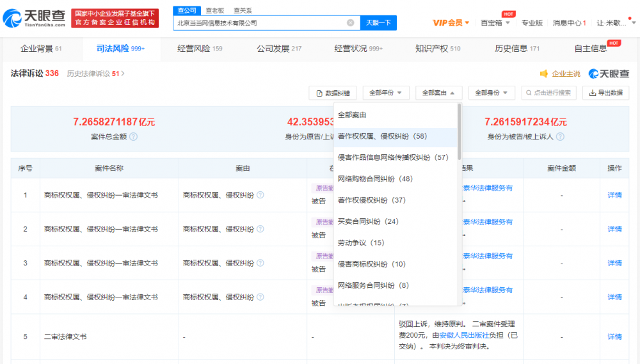640x364 pixels.
Task: Click the red government-backed credit agency banner
Action: pos(115,18)
